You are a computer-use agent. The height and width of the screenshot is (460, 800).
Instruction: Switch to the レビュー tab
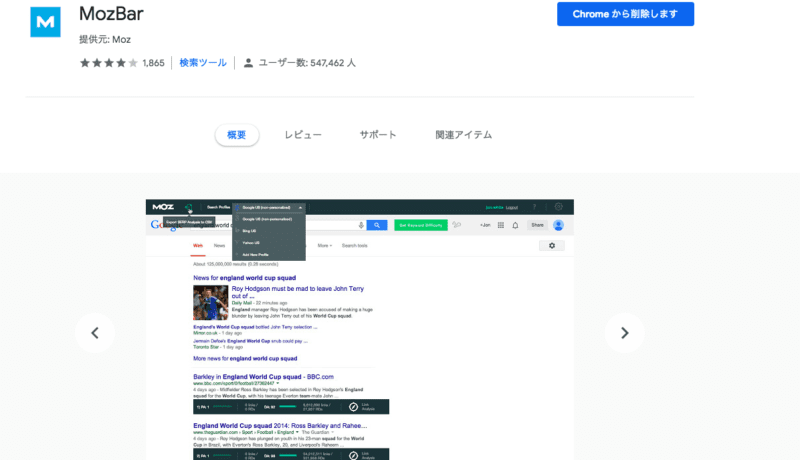coord(303,135)
